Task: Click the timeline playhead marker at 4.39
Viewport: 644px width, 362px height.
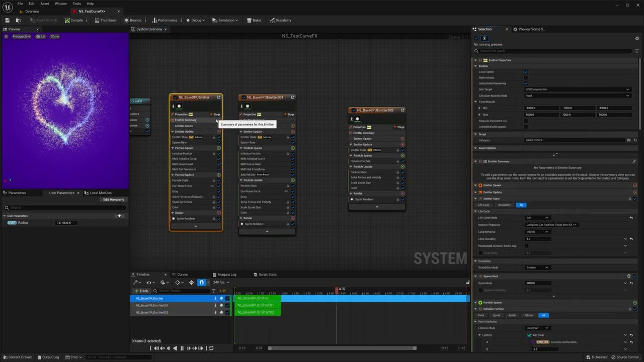Action: (x=337, y=290)
